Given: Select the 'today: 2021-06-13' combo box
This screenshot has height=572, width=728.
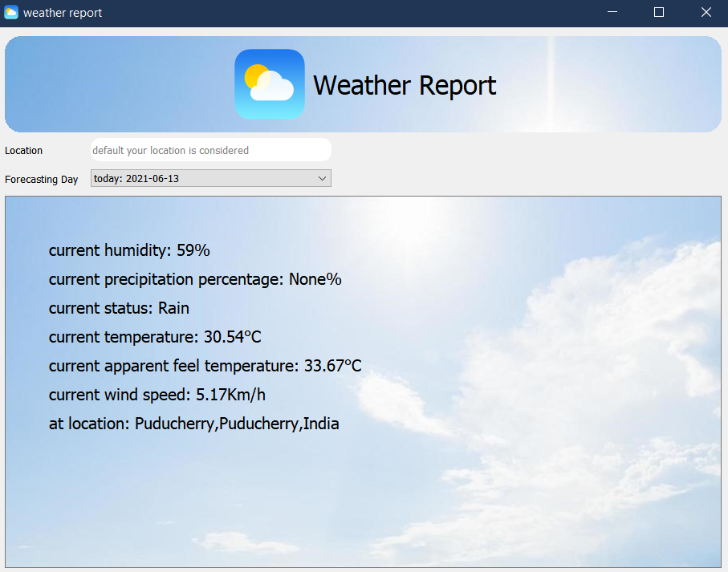Looking at the screenshot, I should pyautogui.click(x=211, y=179).
